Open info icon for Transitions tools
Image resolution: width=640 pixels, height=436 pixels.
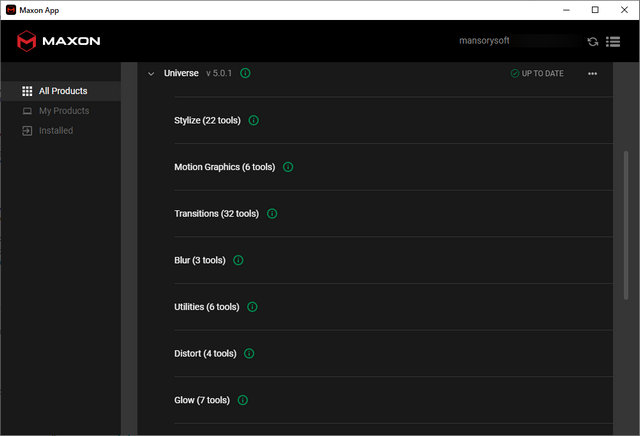click(272, 214)
